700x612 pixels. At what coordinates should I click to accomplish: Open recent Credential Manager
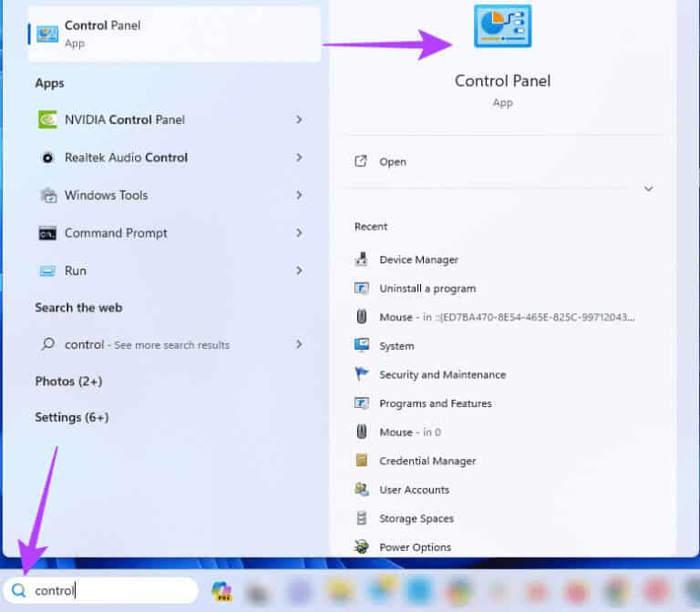tap(427, 461)
